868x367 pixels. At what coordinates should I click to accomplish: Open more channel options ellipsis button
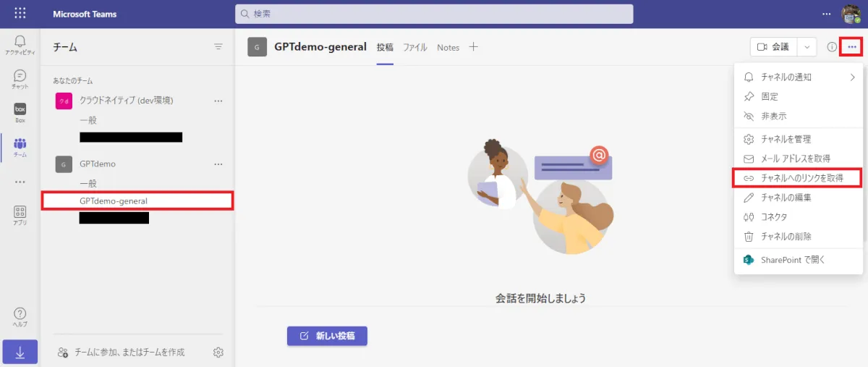[851, 47]
